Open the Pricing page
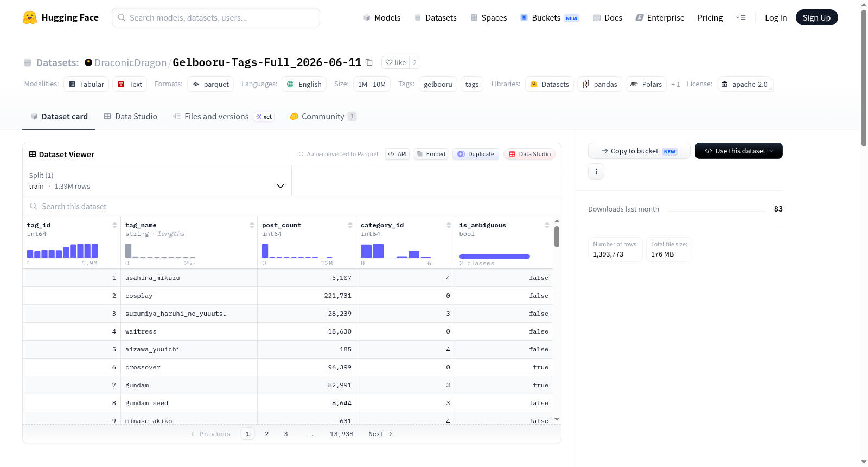The image size is (868, 467). click(x=710, y=17)
